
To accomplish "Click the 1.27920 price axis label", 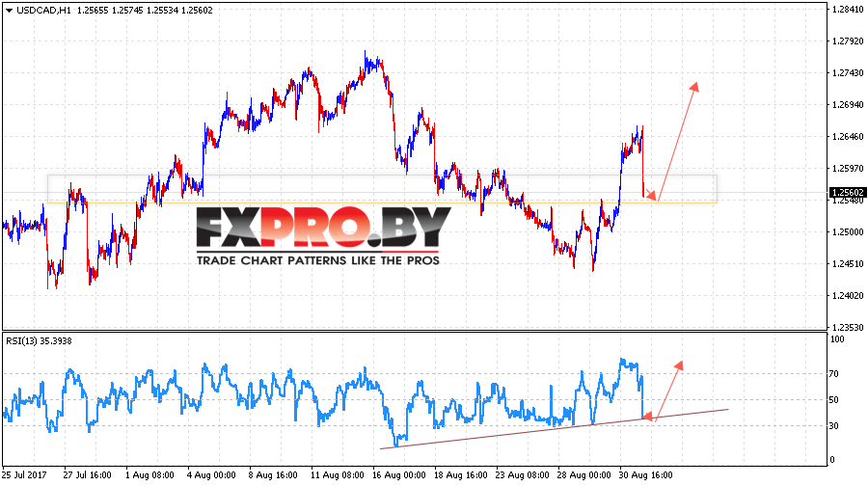I will click(x=848, y=40).
